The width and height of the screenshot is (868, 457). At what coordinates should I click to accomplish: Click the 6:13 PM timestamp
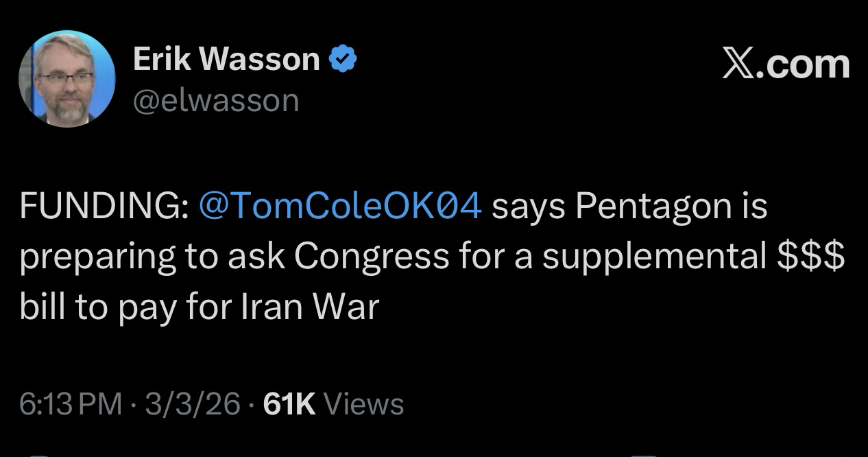[71, 404]
